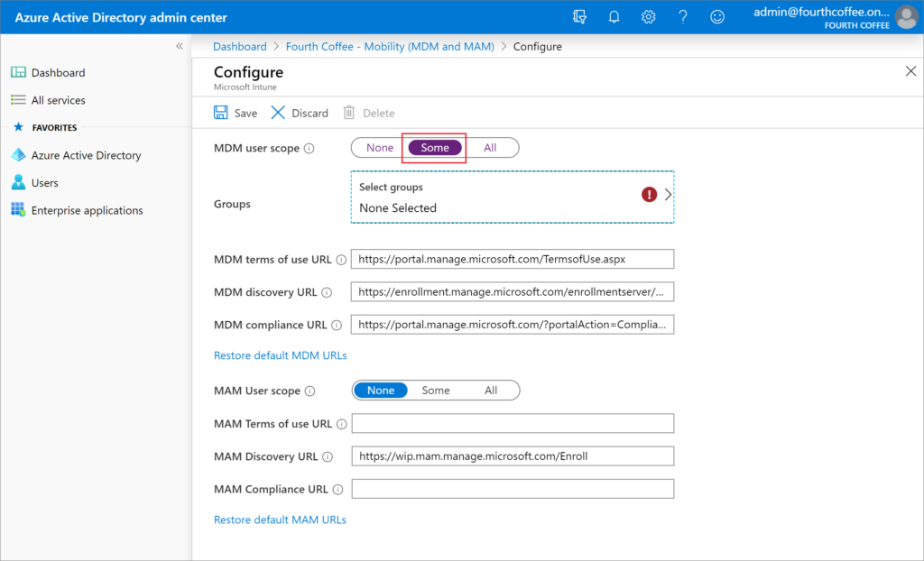Show info for MAM User scope
The width and height of the screenshot is (924, 561).
click(x=310, y=391)
